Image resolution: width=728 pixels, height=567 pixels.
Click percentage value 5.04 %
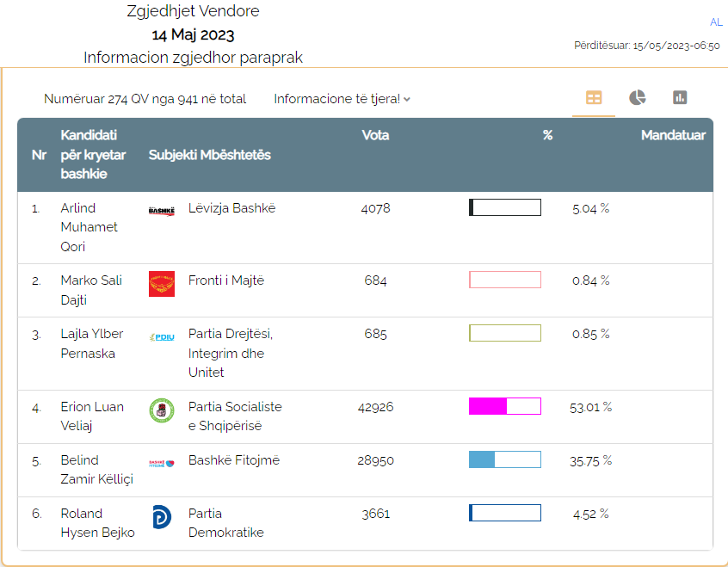[590, 208]
